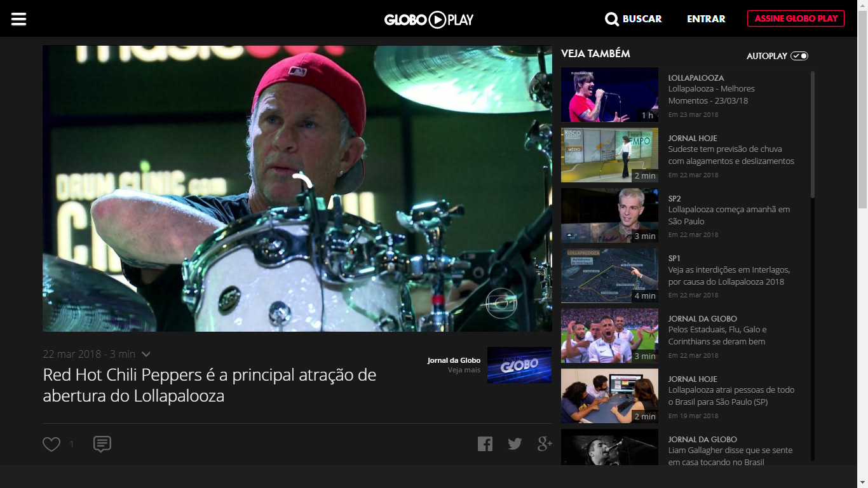868x488 pixels.
Task: Click '22 mar 2018 - 3 min' text
Action: (89, 354)
